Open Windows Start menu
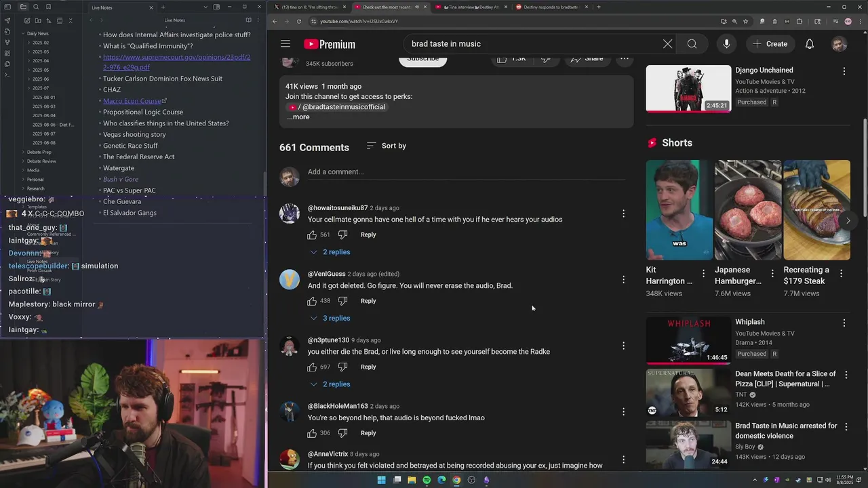 (381, 480)
